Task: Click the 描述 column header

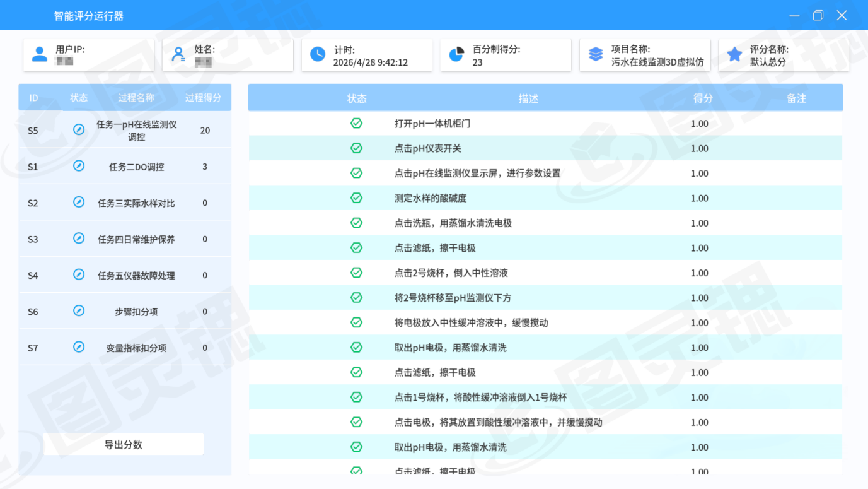Action: click(528, 98)
